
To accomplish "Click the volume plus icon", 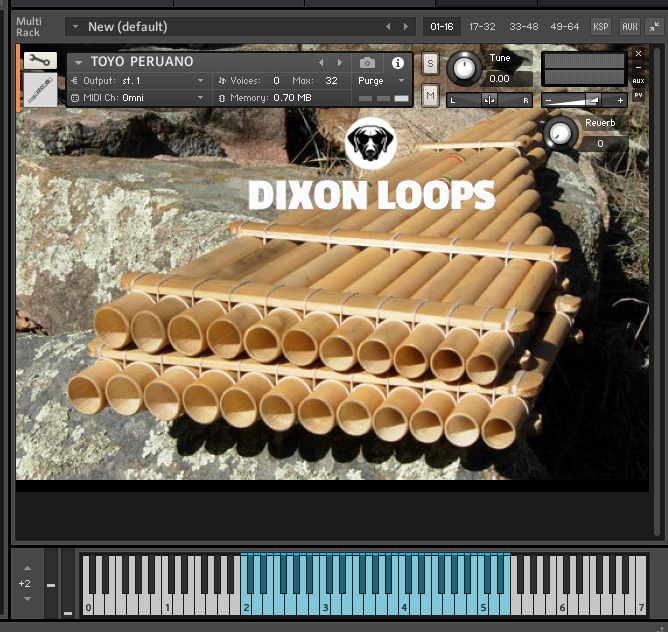I will pos(620,100).
